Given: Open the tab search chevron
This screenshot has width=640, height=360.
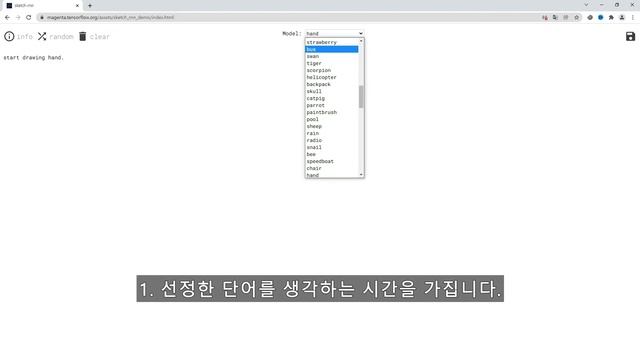Looking at the screenshot, I should click(x=586, y=5).
